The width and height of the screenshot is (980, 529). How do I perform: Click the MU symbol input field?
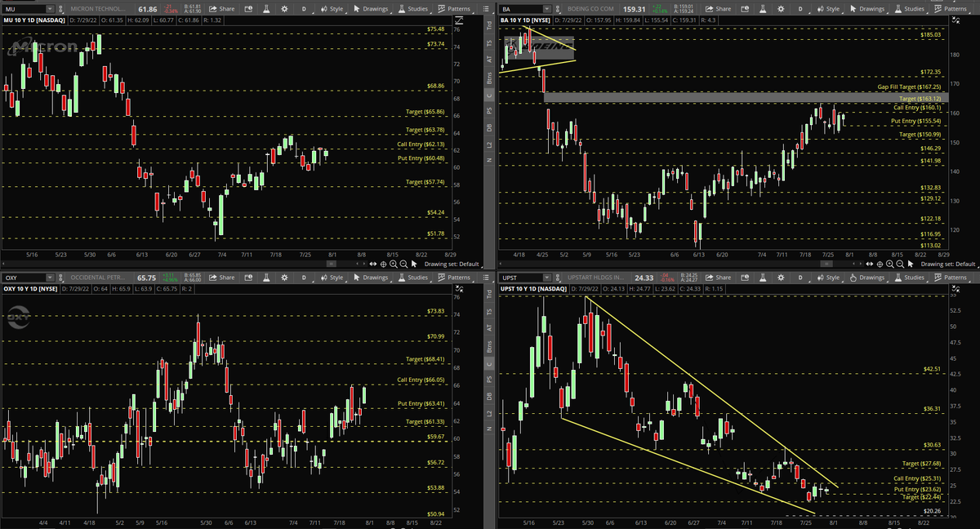24,8
